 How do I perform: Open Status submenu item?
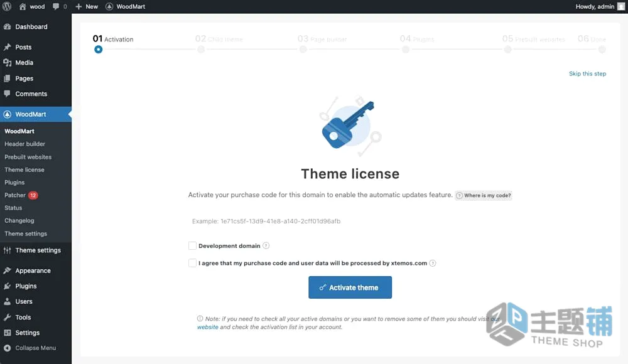point(13,208)
